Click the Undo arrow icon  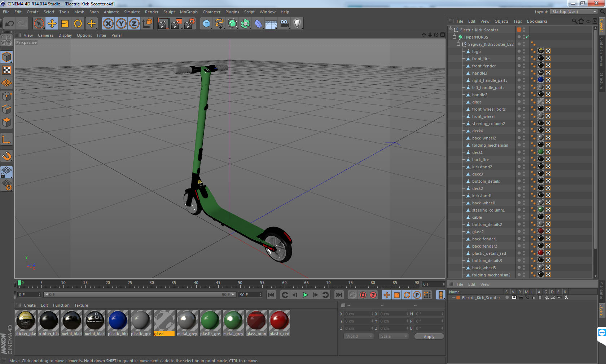[x=9, y=24]
